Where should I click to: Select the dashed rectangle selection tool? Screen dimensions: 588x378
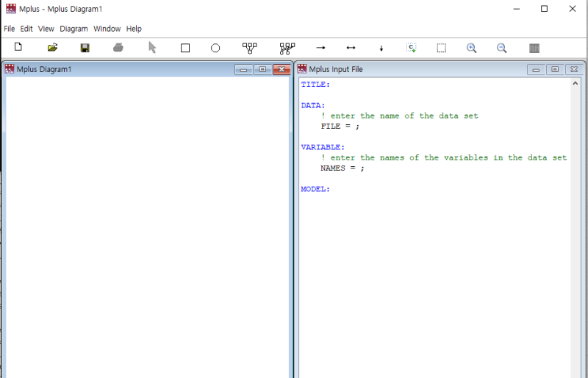click(441, 48)
